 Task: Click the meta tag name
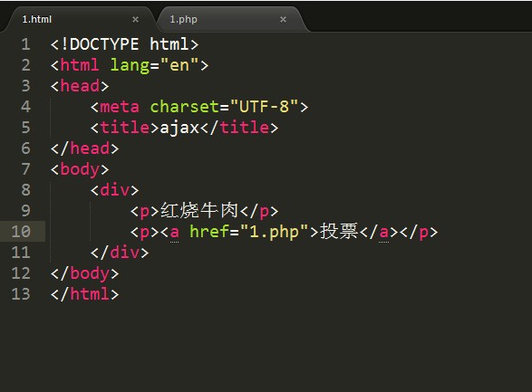120,107
